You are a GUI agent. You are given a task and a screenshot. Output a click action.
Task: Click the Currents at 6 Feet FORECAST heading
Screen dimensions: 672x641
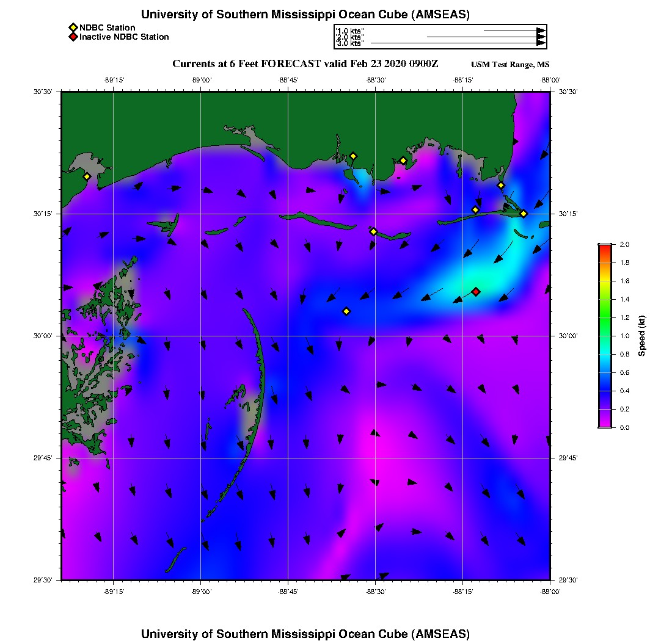tap(305, 64)
